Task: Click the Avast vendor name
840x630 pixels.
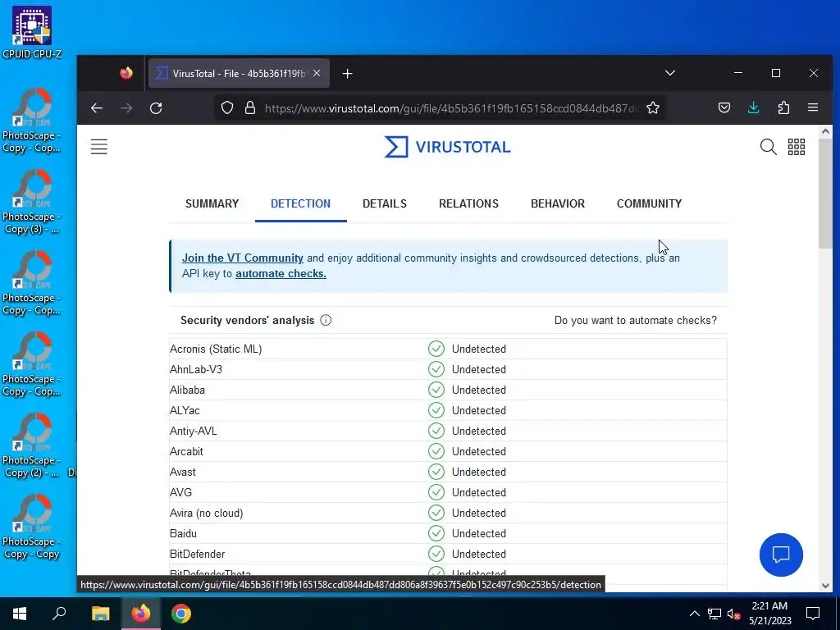Action: point(183,472)
